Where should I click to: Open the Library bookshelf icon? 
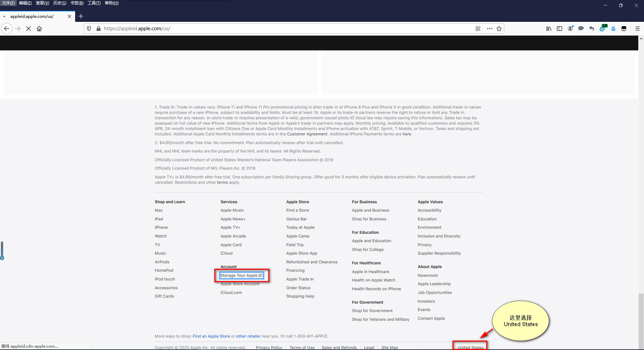pyautogui.click(x=549, y=29)
